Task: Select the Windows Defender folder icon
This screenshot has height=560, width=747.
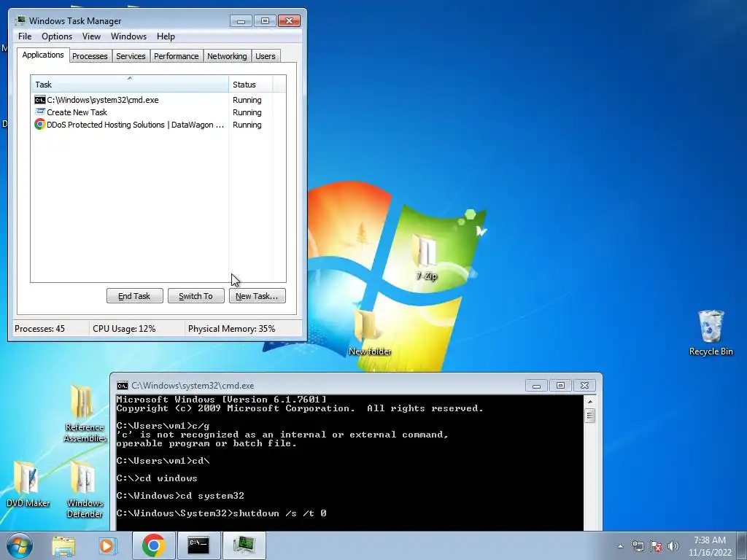Action: 85,489
